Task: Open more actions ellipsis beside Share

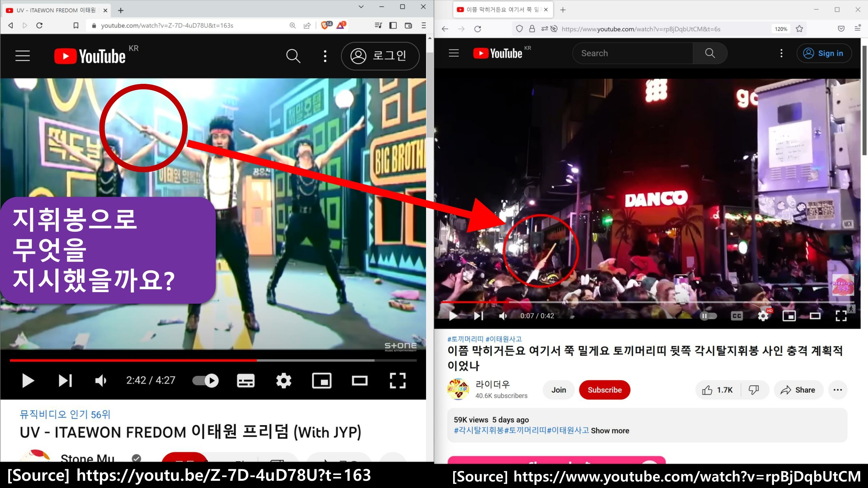Action: coord(838,390)
